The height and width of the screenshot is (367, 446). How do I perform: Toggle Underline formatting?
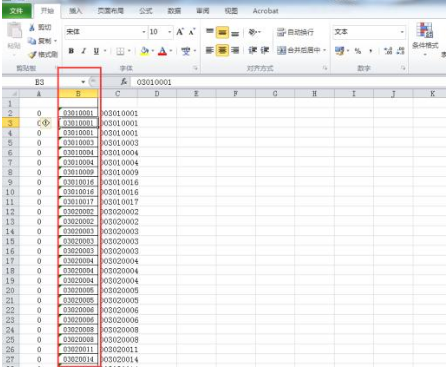point(96,51)
